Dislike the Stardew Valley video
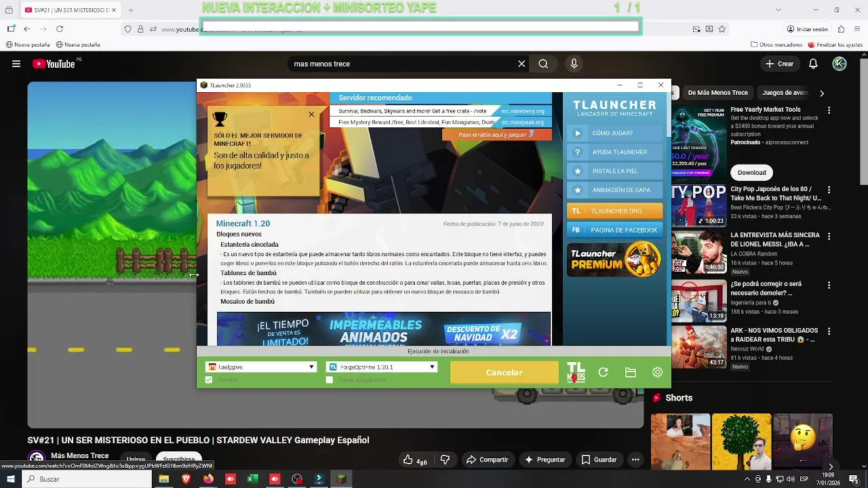Viewport: 868px width, 488px height. 445,460
